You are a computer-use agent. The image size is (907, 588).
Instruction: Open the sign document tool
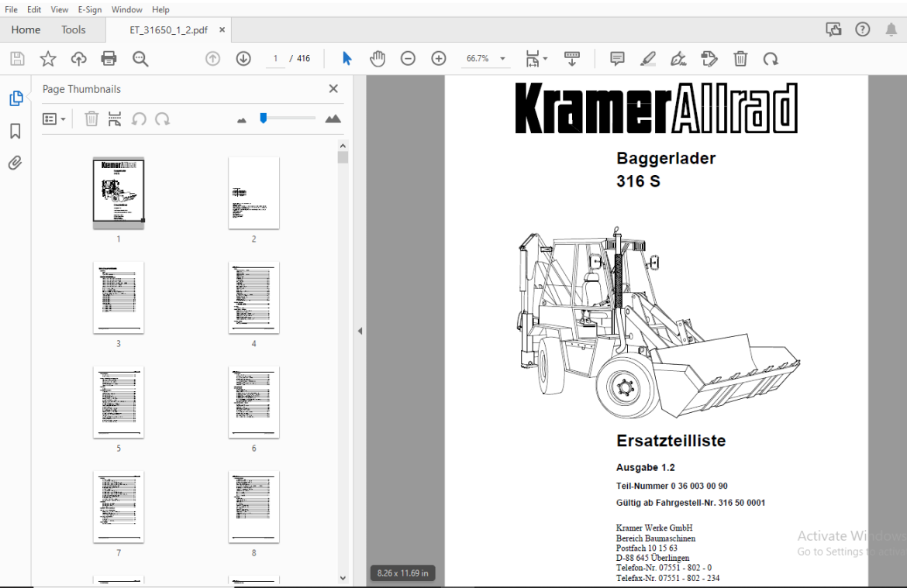coord(678,58)
